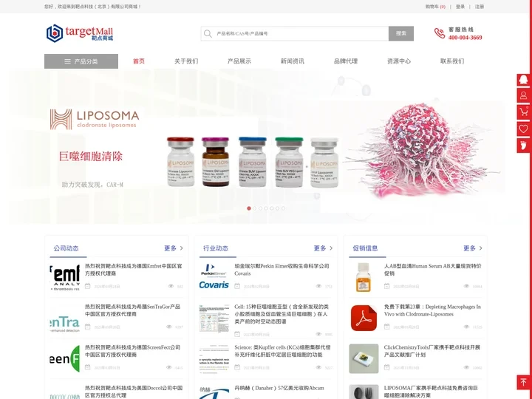This screenshot has width=532, height=399.
Task: Click 登录 login link
Action: pyautogui.click(x=460, y=7)
